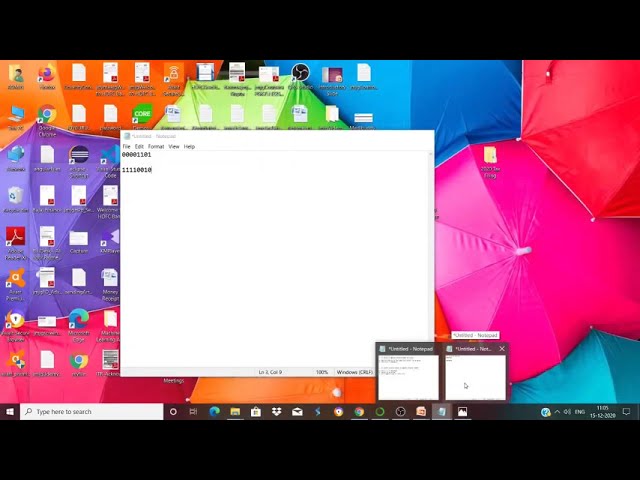Open the Recycle Bin desktop icon

pos(15,200)
